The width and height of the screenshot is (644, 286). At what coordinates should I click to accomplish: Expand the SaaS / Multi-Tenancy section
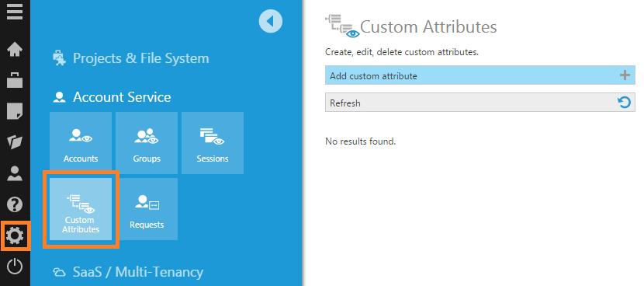128,272
